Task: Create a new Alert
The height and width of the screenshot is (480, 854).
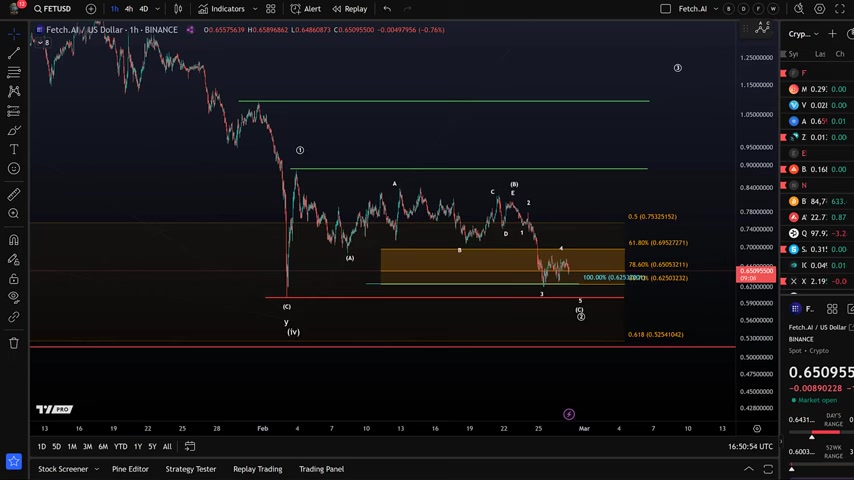Action: click(306, 9)
